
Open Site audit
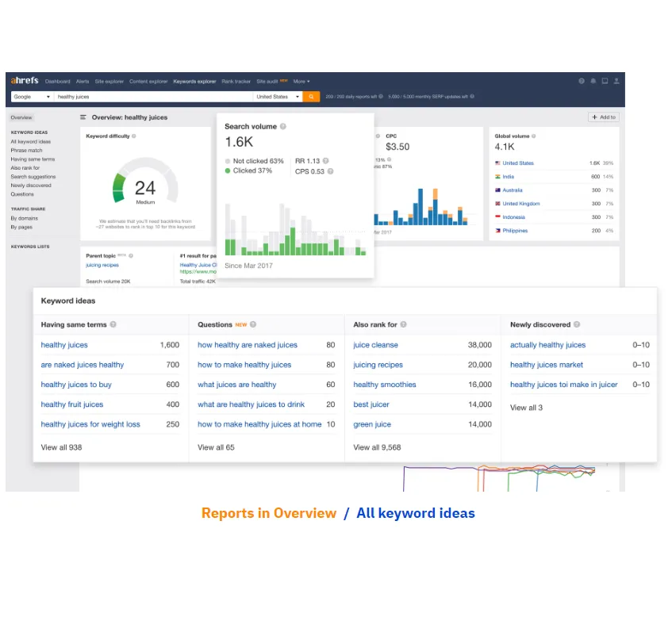pyautogui.click(x=267, y=82)
